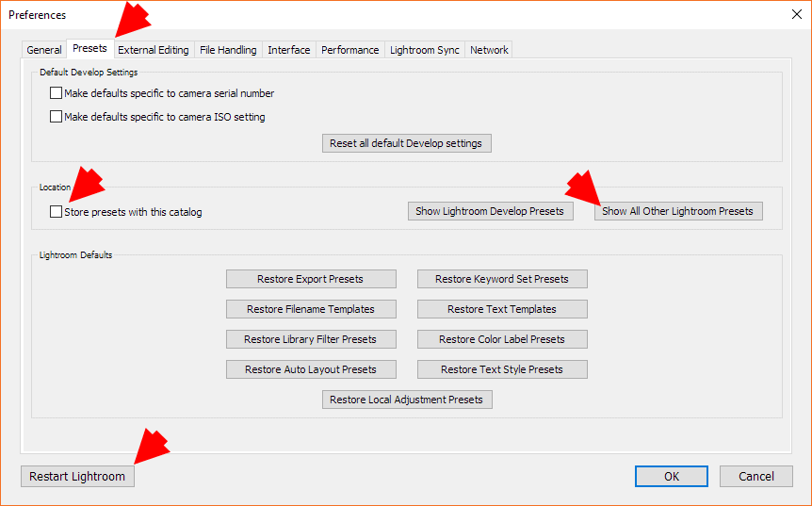Select the Network tab
The width and height of the screenshot is (812, 506).
(489, 50)
